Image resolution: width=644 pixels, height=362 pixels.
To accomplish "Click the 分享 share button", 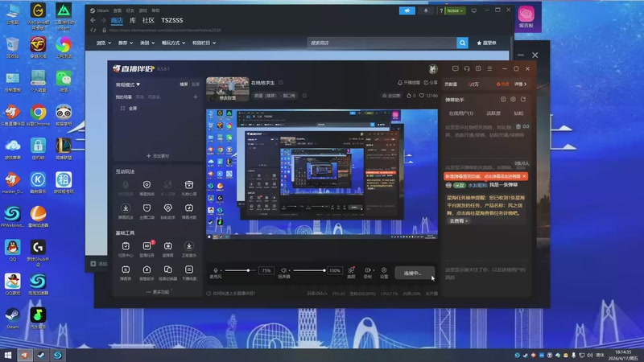I will (431, 83).
